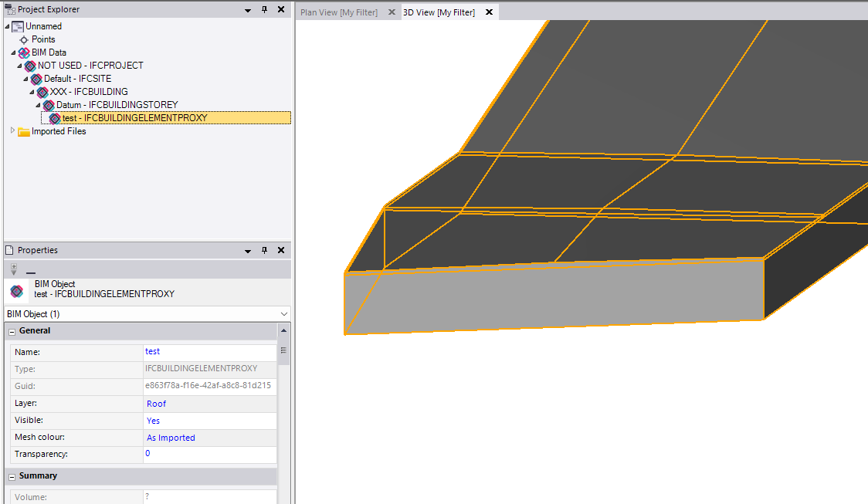Click the Unnamed project icon
Viewport: 868px width, 504px height.
pyautogui.click(x=18, y=26)
